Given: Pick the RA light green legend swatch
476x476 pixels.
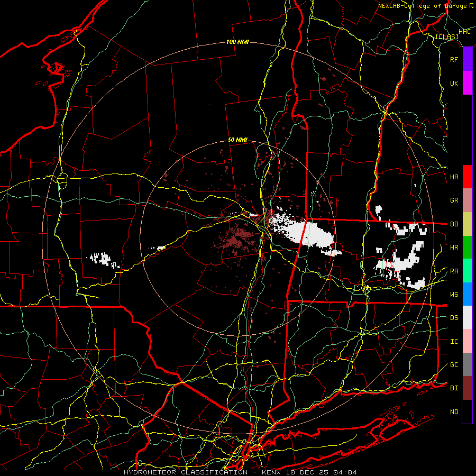Looking at the screenshot, I should click(467, 271).
